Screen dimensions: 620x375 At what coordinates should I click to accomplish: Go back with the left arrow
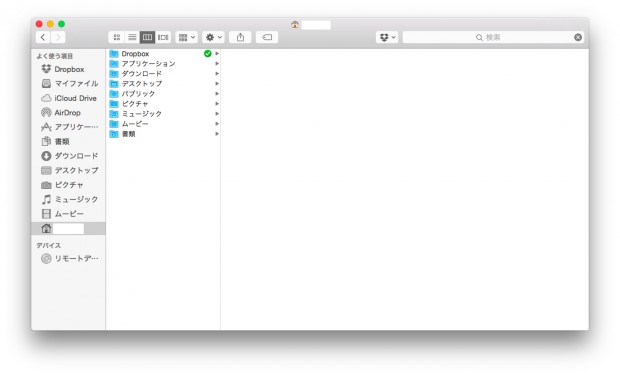[x=43, y=37]
